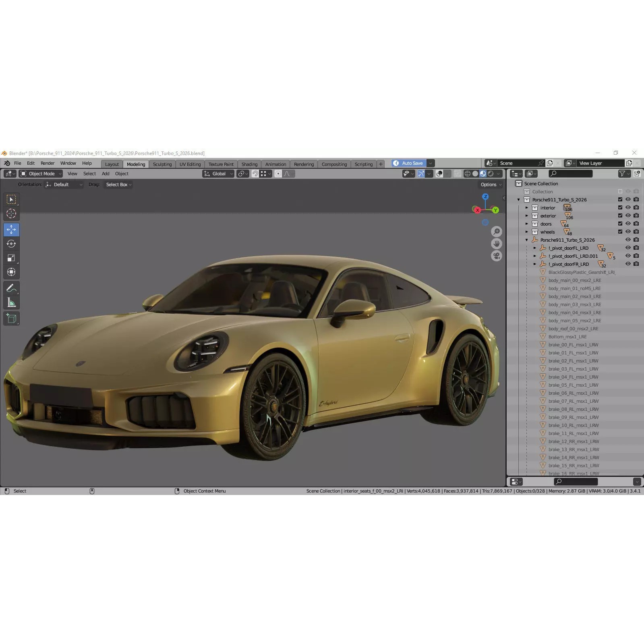Hide the interior collection in viewport
The width and height of the screenshot is (644, 644).
pyautogui.click(x=628, y=207)
